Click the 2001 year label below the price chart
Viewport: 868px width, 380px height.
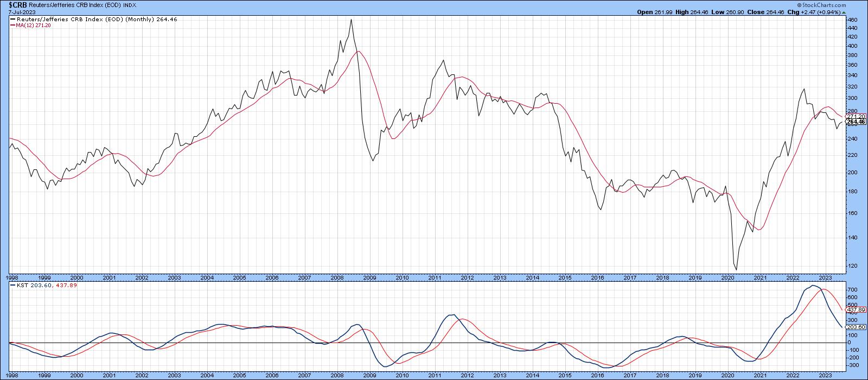click(109, 277)
